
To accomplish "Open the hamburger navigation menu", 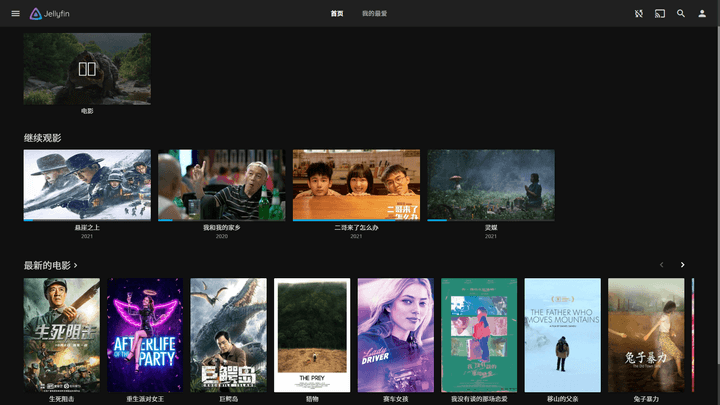I will (15, 14).
